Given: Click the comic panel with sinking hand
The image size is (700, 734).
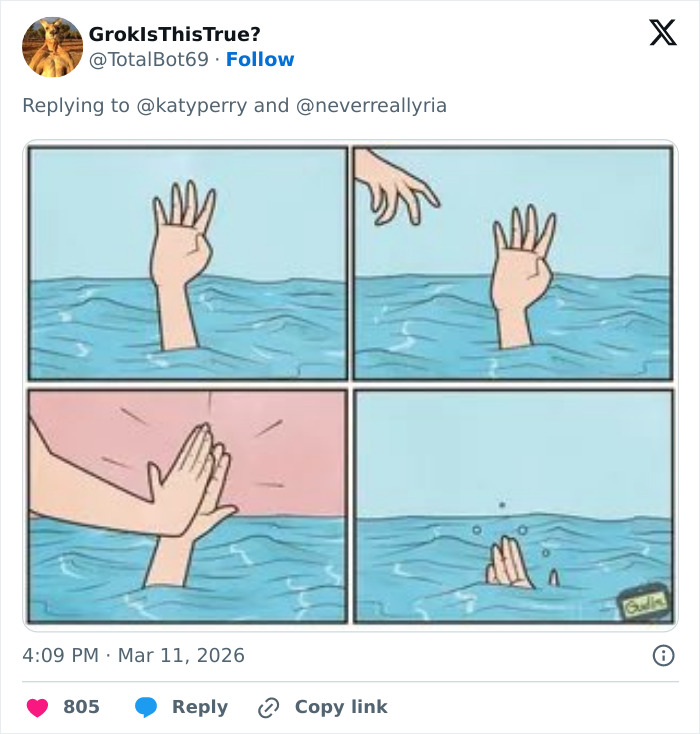Looking at the screenshot, I should click(512, 506).
